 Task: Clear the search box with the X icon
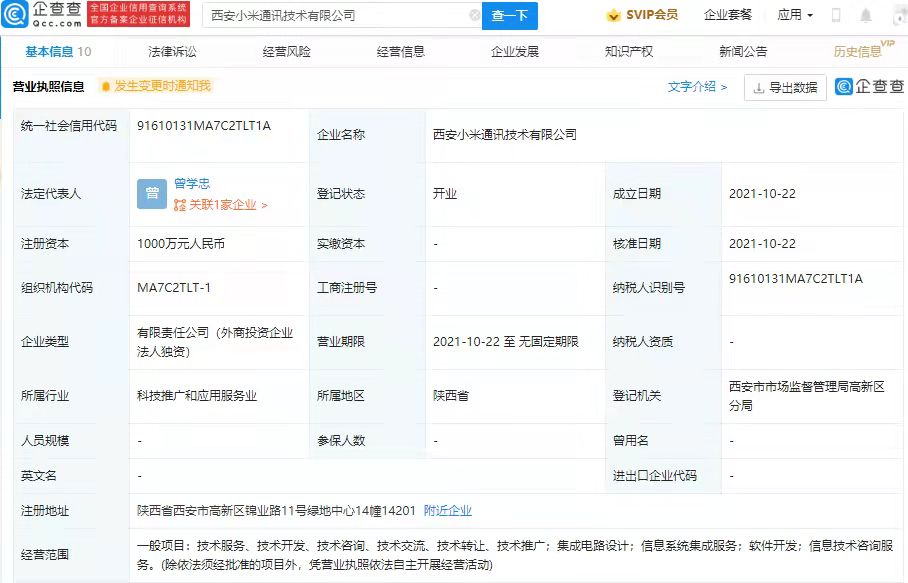[475, 15]
